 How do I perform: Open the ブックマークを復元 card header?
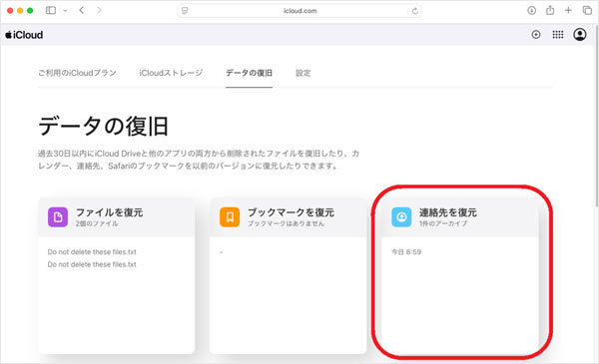[289, 217]
